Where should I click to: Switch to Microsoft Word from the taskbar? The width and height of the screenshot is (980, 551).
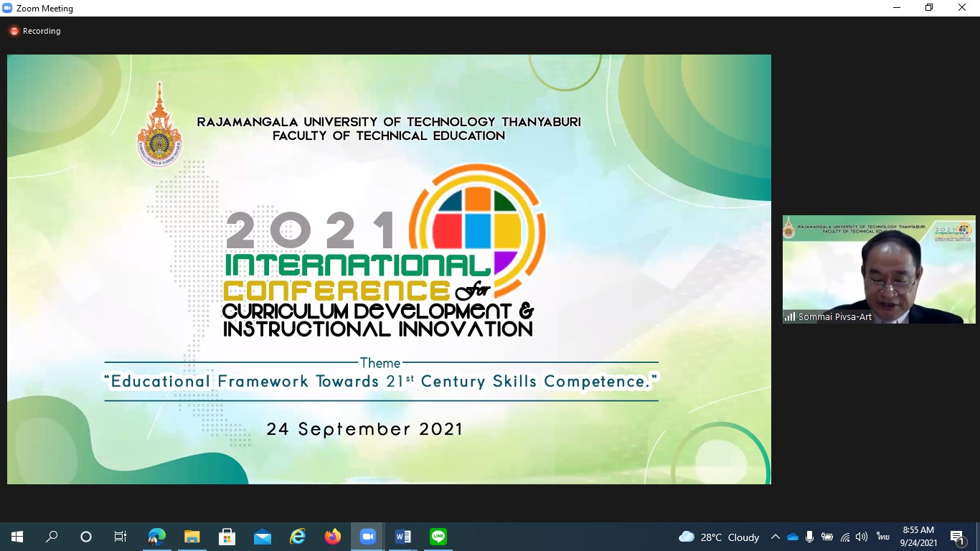pos(402,537)
